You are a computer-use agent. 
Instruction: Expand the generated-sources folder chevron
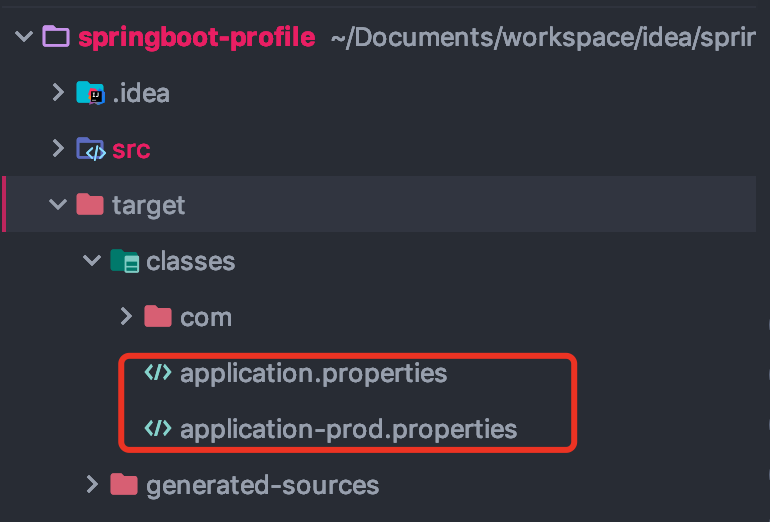pos(92,486)
